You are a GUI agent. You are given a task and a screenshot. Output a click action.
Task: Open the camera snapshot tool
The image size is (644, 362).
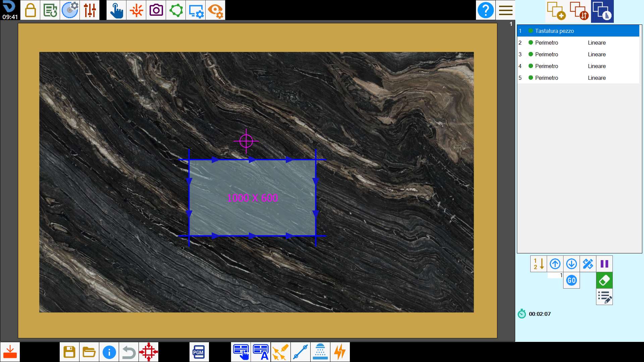tap(156, 10)
